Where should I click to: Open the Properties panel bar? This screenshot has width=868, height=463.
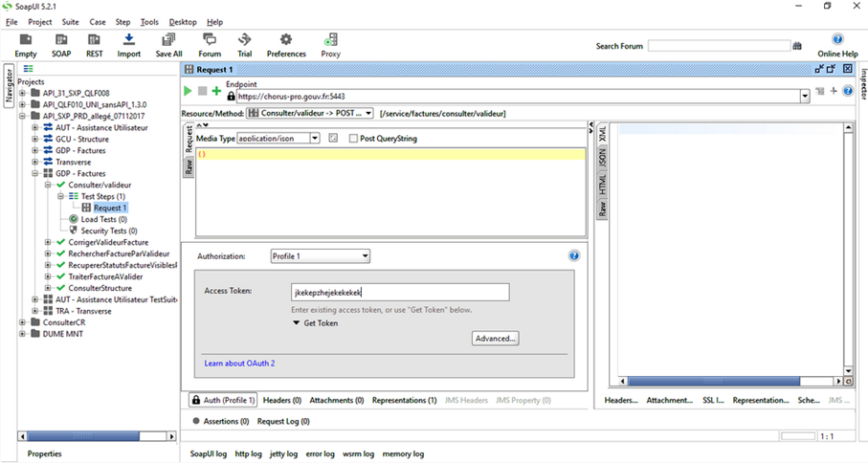point(44,453)
